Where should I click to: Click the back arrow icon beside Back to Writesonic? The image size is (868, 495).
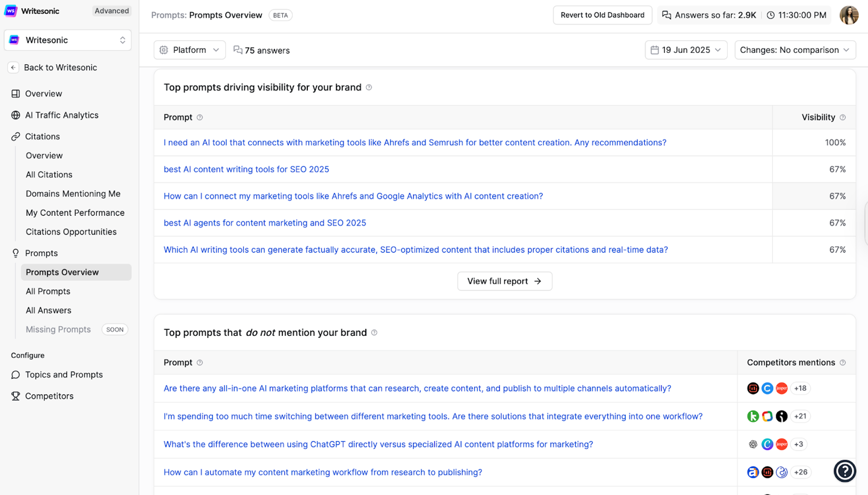(x=13, y=67)
